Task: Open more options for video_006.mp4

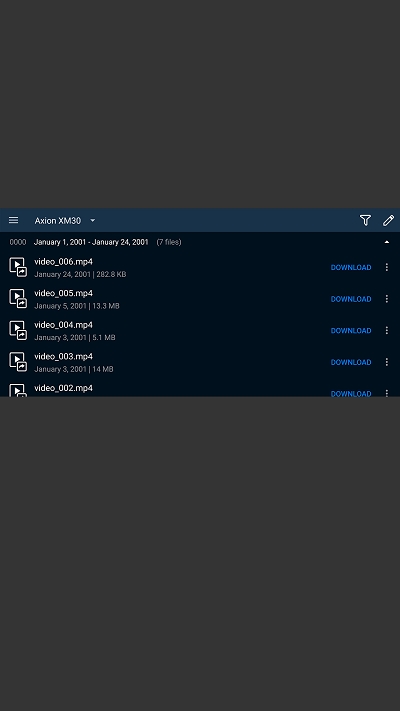Action: click(x=387, y=267)
